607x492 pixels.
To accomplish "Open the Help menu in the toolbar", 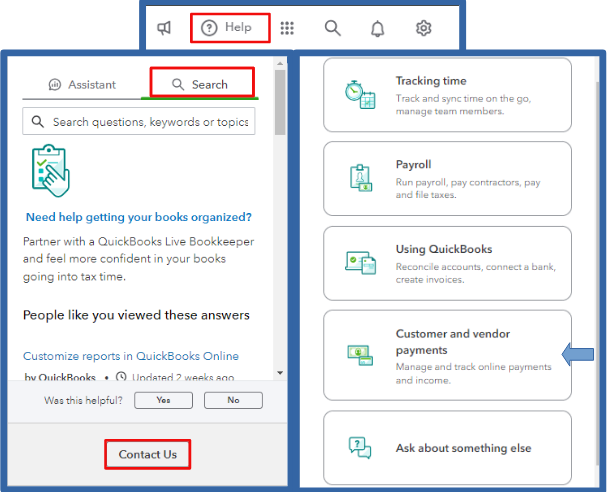I will pos(230,27).
